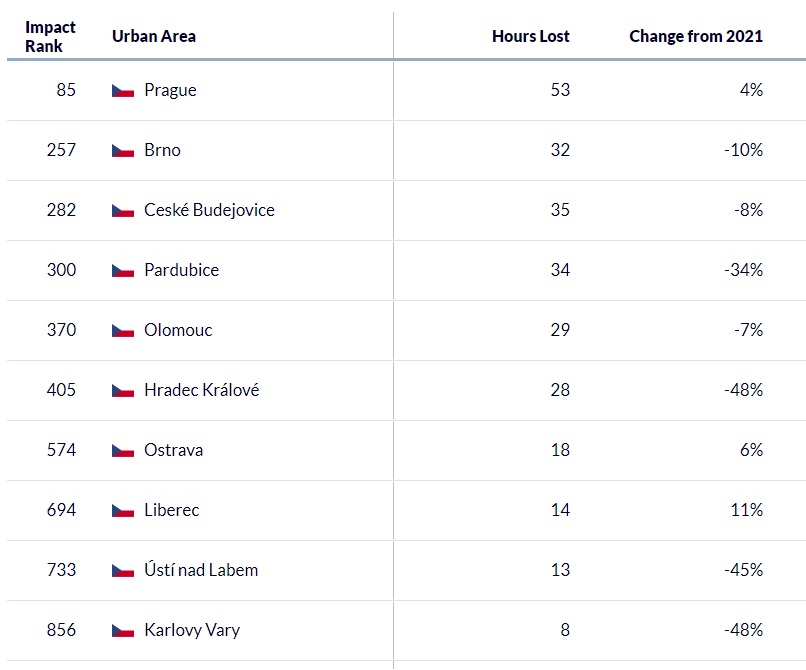Click the Ostrava hours lost value 18

(560, 450)
